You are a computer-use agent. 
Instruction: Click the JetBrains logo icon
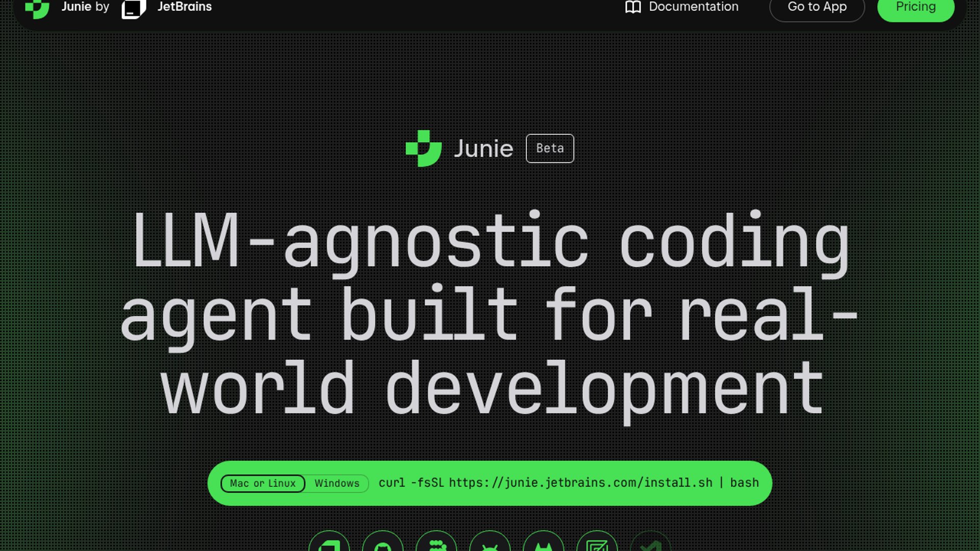[x=134, y=8]
